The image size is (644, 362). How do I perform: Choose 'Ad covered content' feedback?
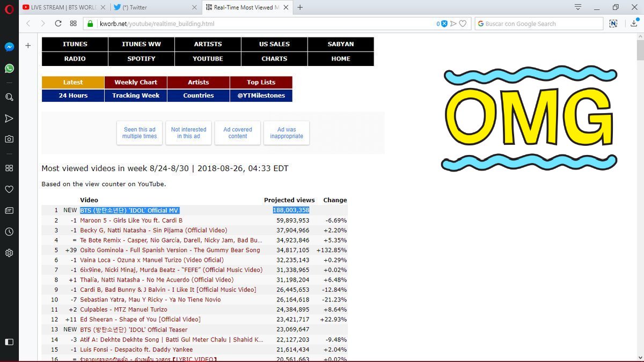tap(238, 133)
